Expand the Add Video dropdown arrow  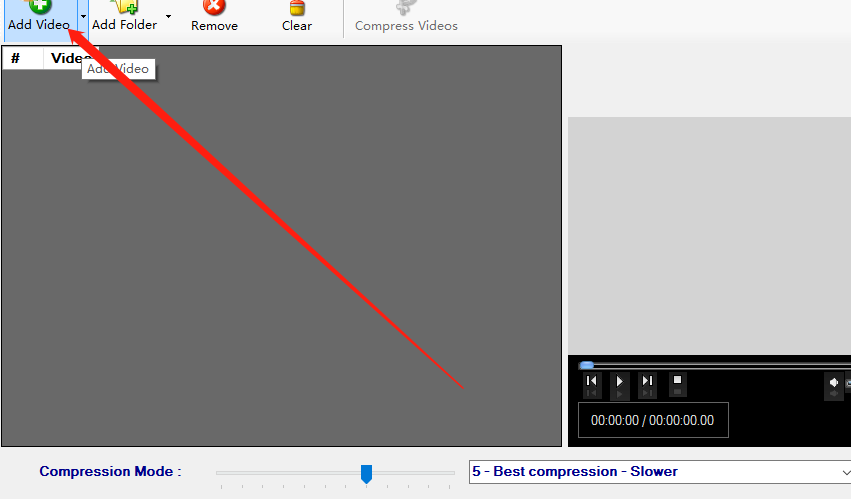[x=83, y=17]
